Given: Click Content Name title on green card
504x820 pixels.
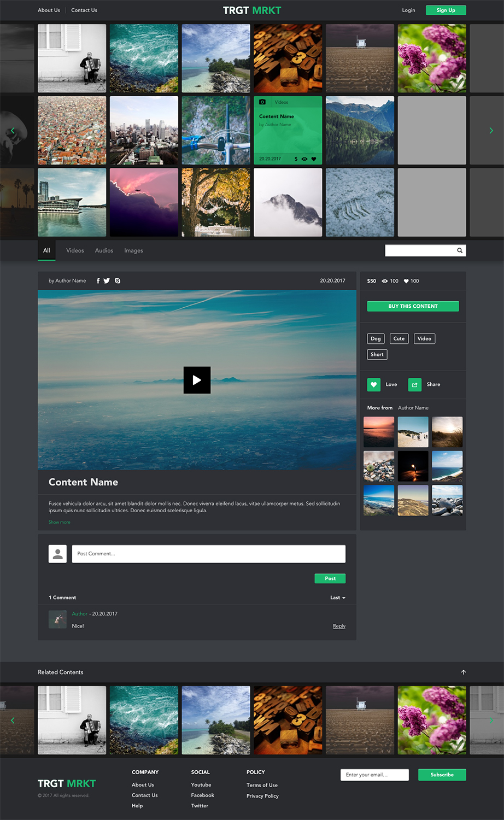Looking at the screenshot, I should 277,116.
